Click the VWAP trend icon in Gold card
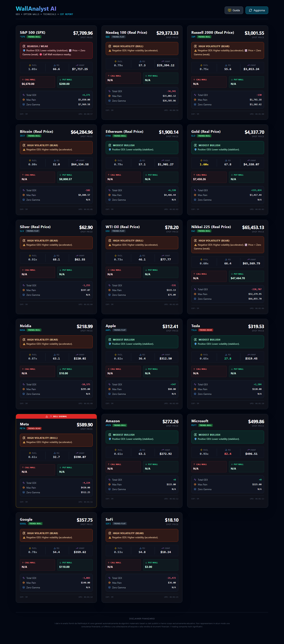 pos(248,160)
